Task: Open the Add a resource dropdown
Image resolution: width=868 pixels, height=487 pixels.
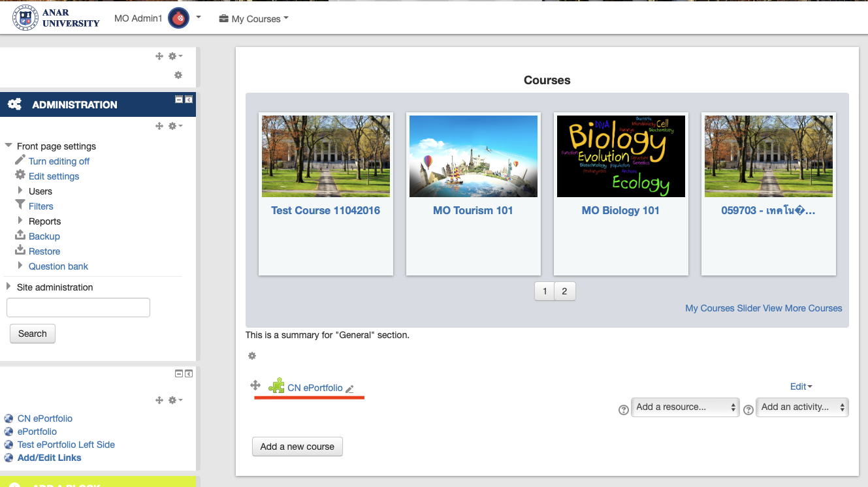Action: point(685,407)
